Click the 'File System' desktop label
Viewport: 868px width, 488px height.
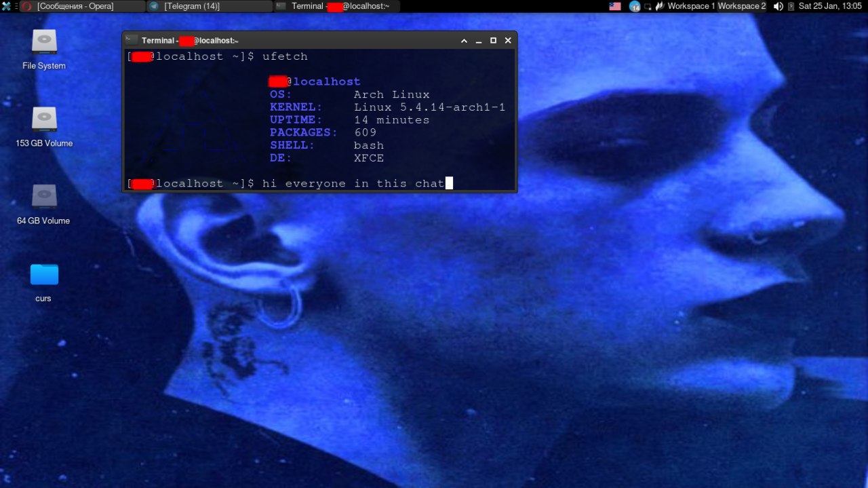click(44, 66)
